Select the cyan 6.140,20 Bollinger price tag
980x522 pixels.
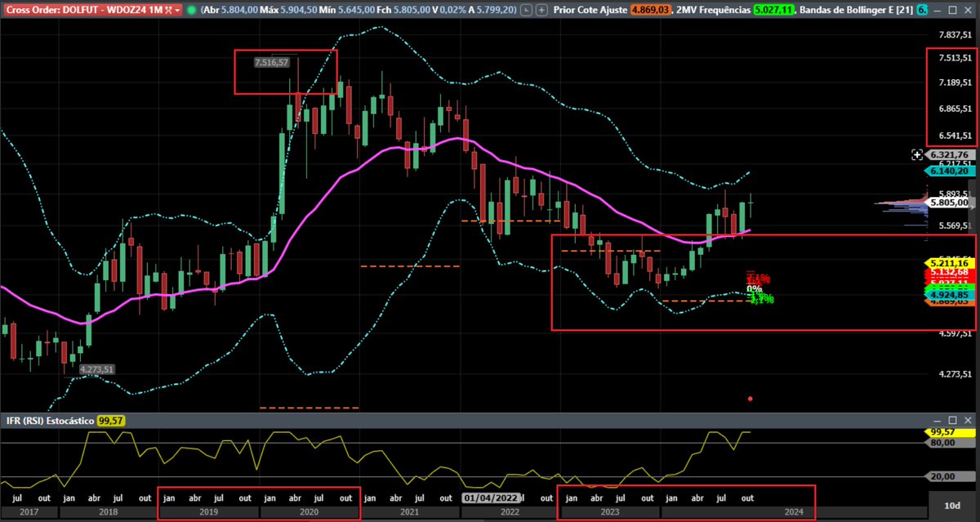click(949, 171)
